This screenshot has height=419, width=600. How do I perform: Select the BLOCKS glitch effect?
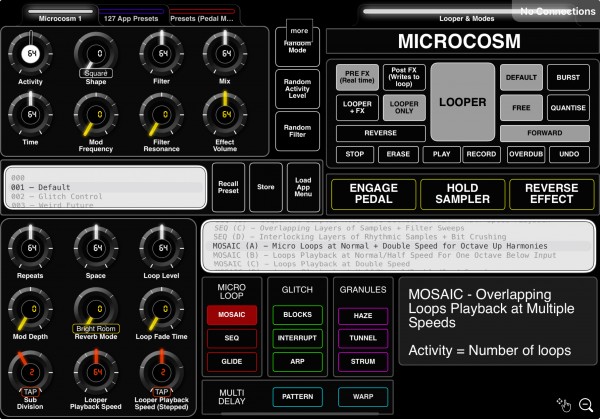297,315
